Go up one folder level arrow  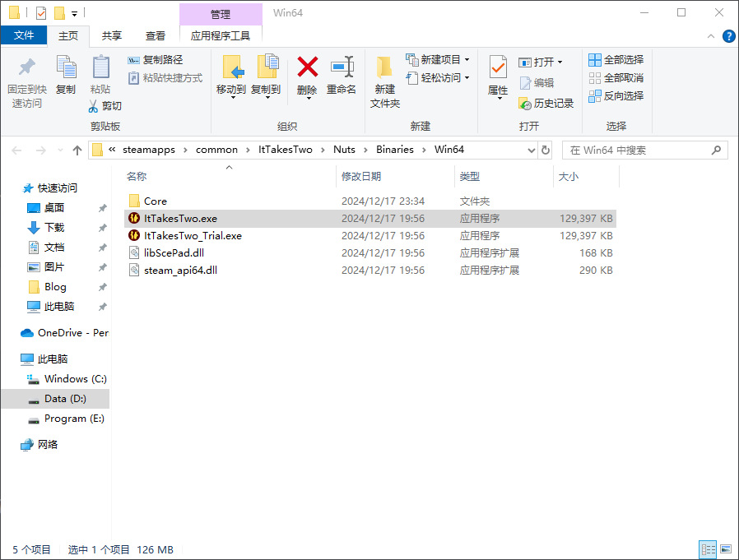77,150
